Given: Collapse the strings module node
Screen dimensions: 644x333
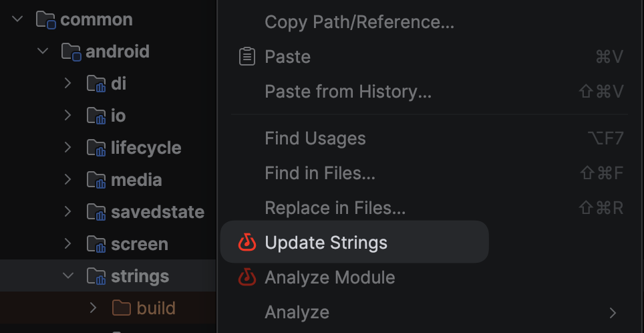Looking at the screenshot, I should coord(67,276).
